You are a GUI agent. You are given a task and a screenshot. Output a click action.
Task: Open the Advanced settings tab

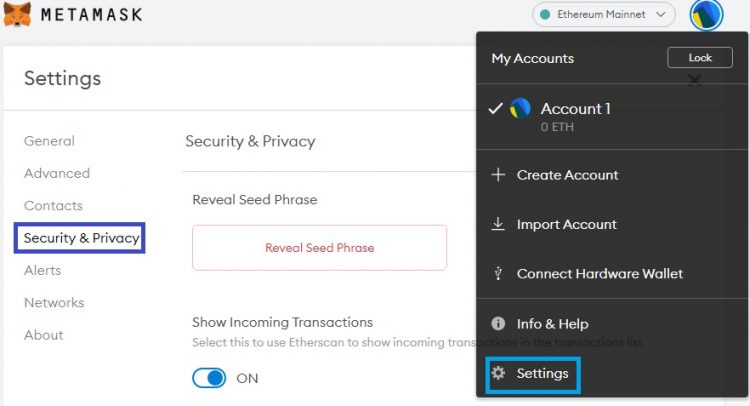tap(57, 173)
